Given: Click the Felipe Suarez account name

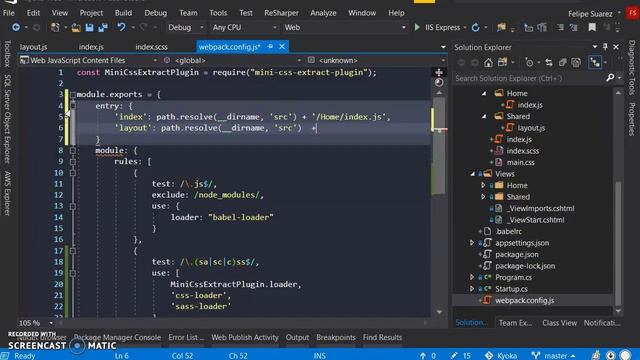Looking at the screenshot, I should (x=590, y=14).
